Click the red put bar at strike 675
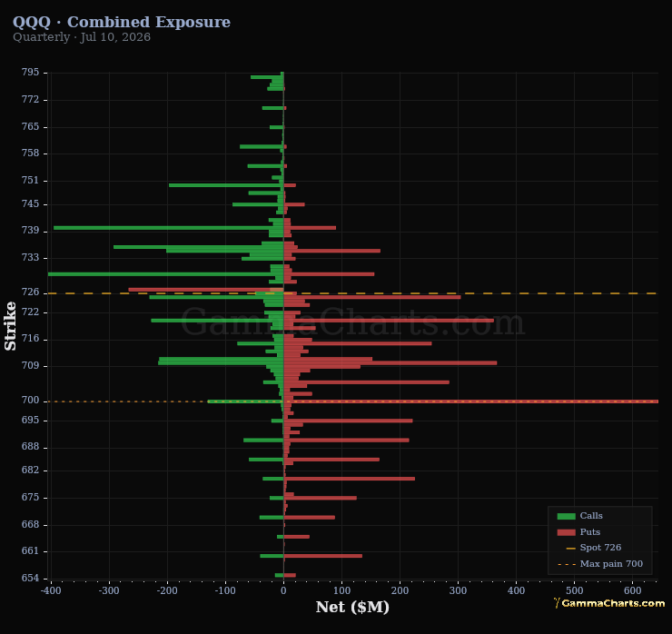672x634 pixels. [x=321, y=498]
